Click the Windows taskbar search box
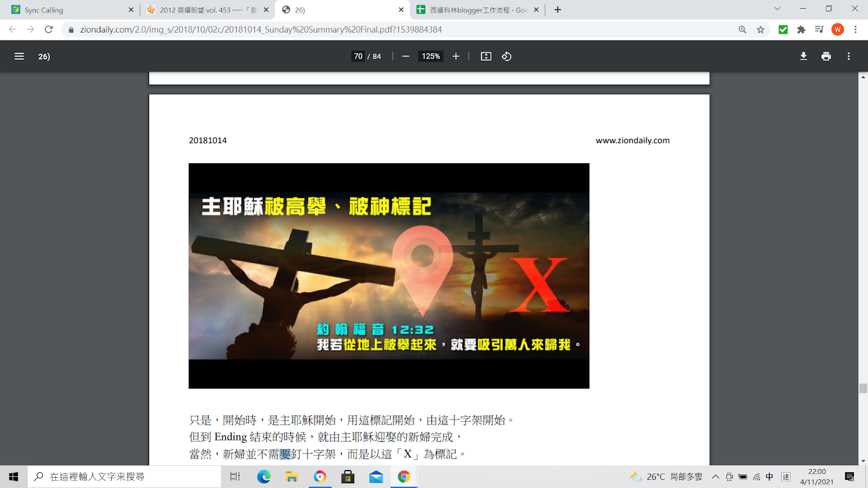868x488 pixels. [x=124, y=477]
